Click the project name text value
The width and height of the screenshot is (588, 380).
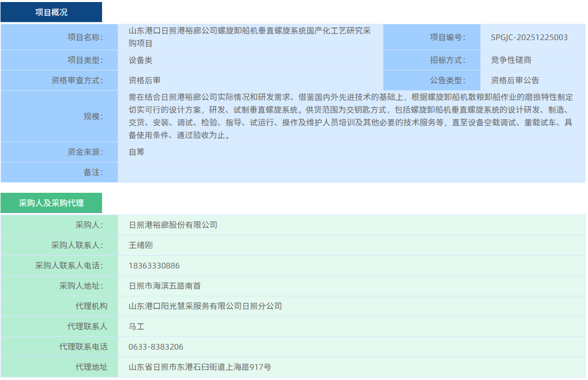coord(249,37)
